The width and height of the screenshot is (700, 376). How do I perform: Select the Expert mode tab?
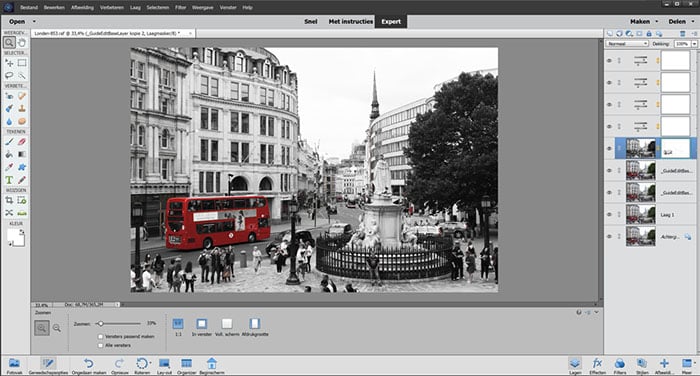tap(391, 21)
